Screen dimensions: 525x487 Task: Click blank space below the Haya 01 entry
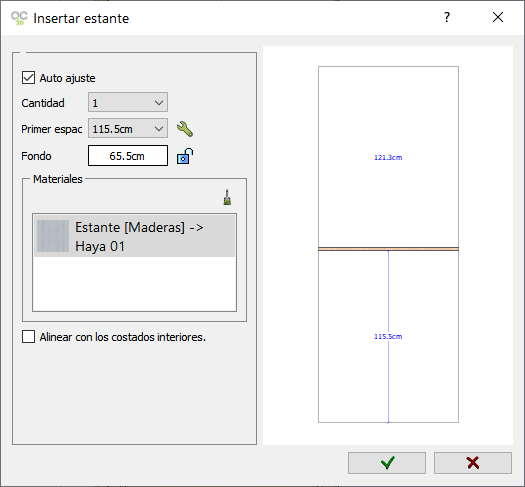coord(135,284)
